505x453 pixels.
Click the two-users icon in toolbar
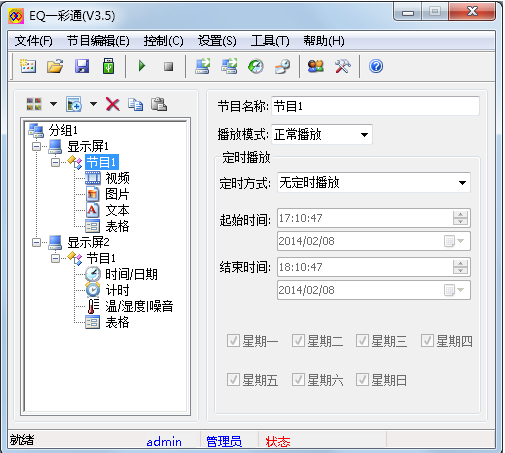(x=316, y=66)
